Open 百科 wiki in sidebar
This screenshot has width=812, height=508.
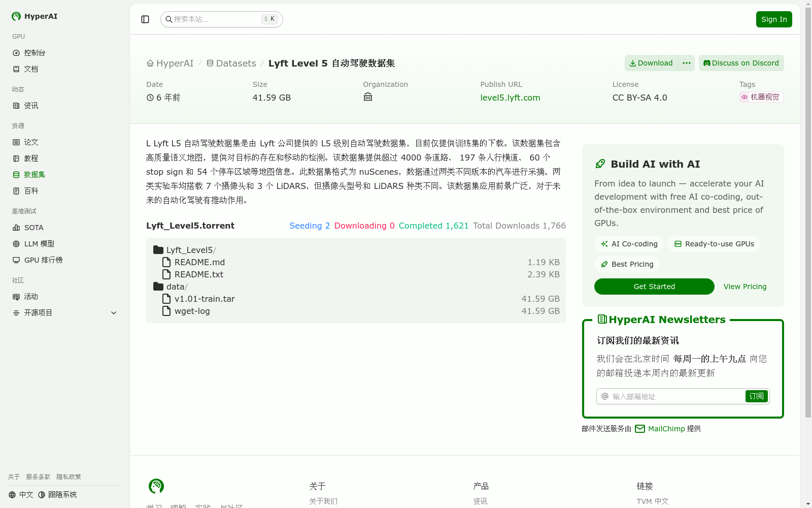pyautogui.click(x=64, y=191)
